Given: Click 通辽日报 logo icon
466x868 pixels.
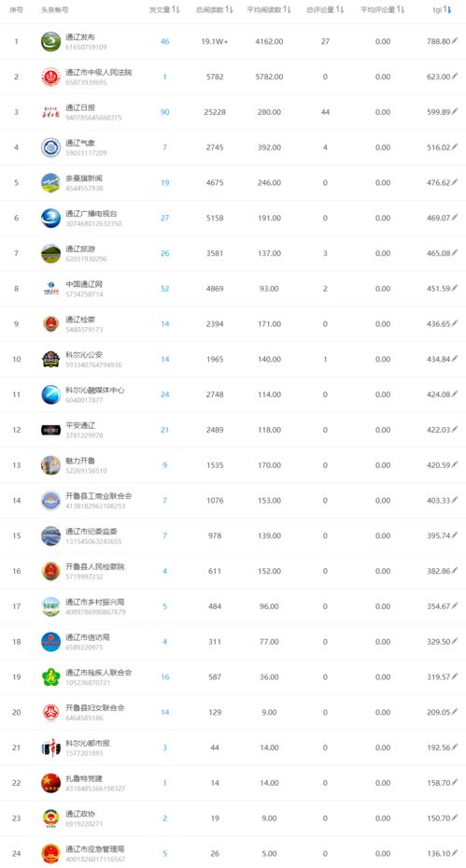Looking at the screenshot, I should tap(51, 112).
